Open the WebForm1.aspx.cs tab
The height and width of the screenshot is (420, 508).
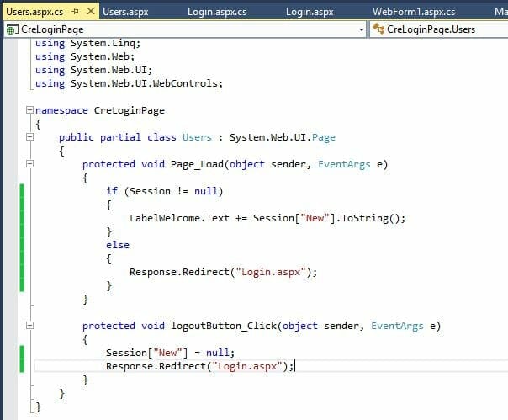click(413, 12)
